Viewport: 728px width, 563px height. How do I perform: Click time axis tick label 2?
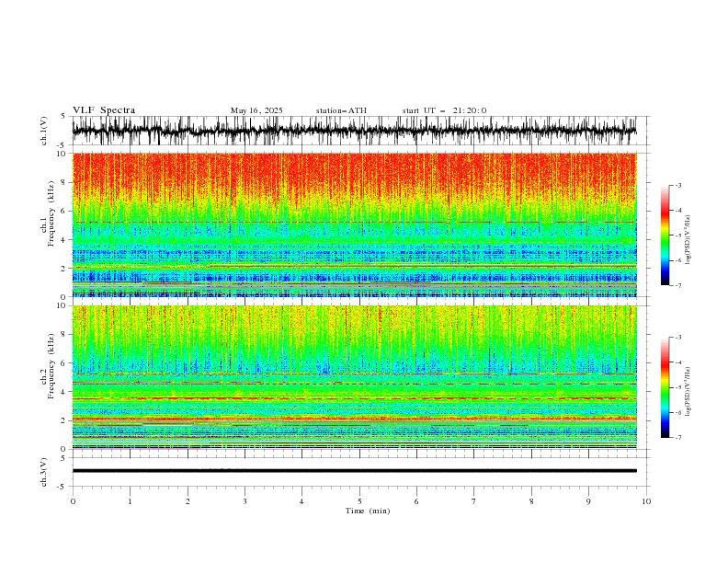click(x=188, y=501)
